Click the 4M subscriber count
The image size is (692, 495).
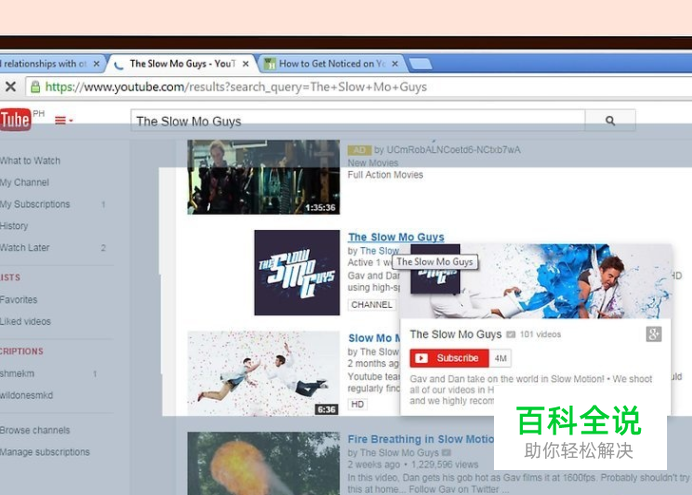point(500,358)
